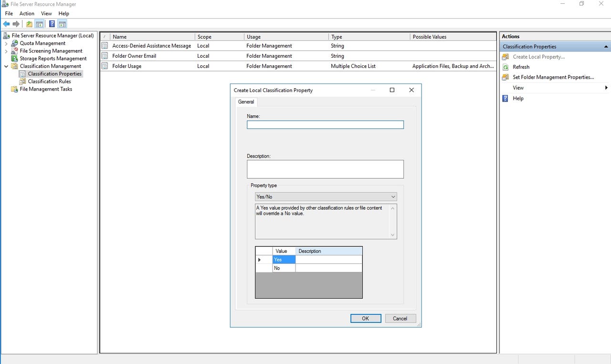Toggle the Show/Hide Action Pane icon
The image size is (611, 364).
tap(63, 23)
